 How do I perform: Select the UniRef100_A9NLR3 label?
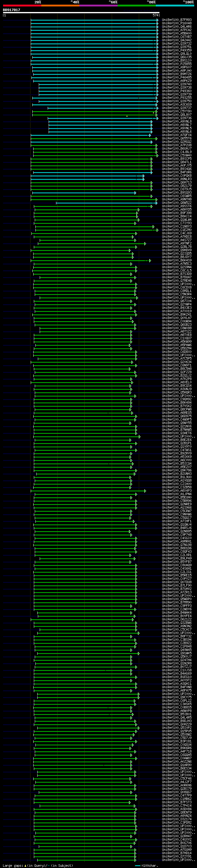177,179
